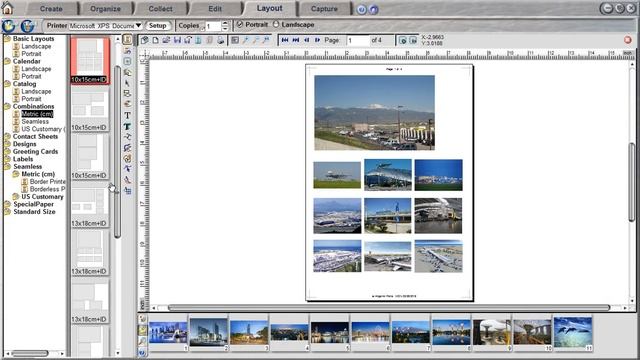Click the new blank page icon
The height and width of the screenshot is (360, 640).
tap(156, 40)
